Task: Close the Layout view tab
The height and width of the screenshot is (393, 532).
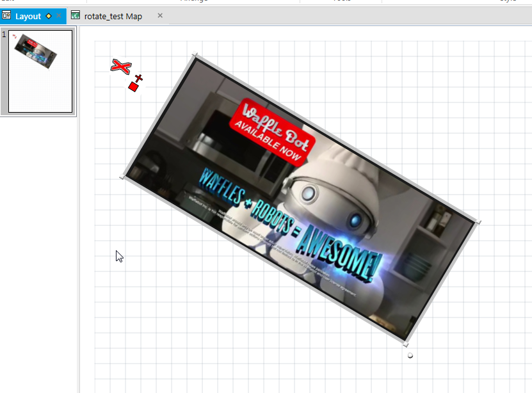Action: 58,15
